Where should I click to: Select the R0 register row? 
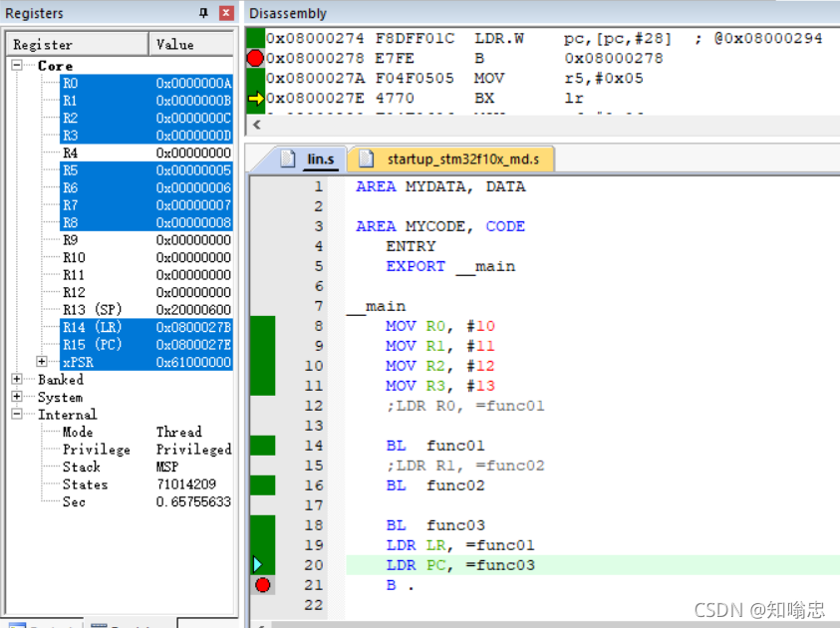point(146,83)
